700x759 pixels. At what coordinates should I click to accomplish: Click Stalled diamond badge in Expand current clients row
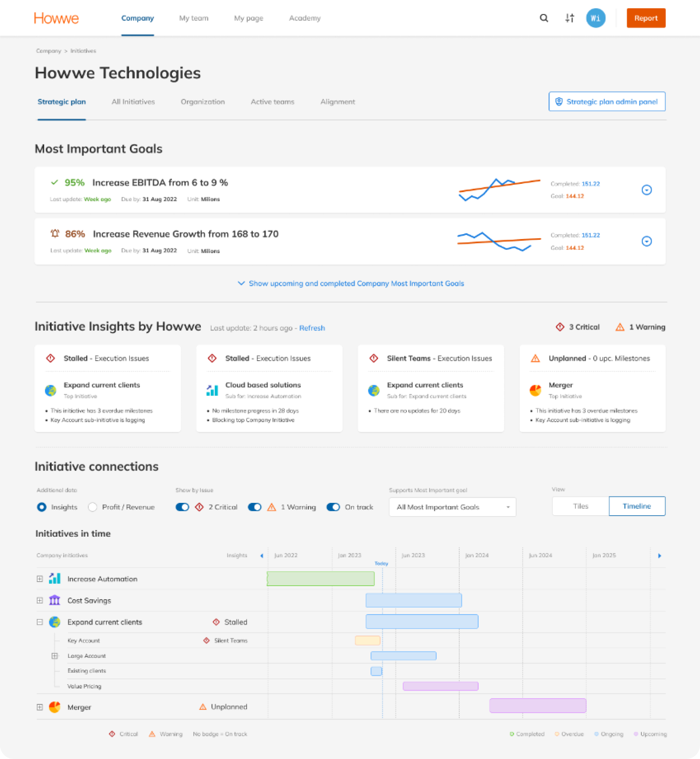coord(216,622)
